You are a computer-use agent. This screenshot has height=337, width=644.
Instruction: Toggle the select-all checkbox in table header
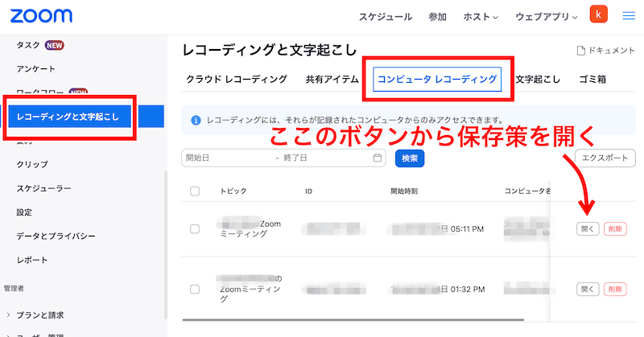194,191
